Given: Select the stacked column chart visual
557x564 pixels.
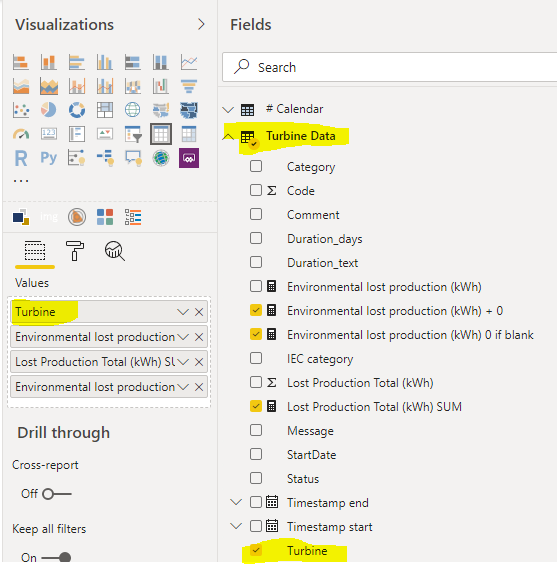Looking at the screenshot, I should click(x=49, y=62).
